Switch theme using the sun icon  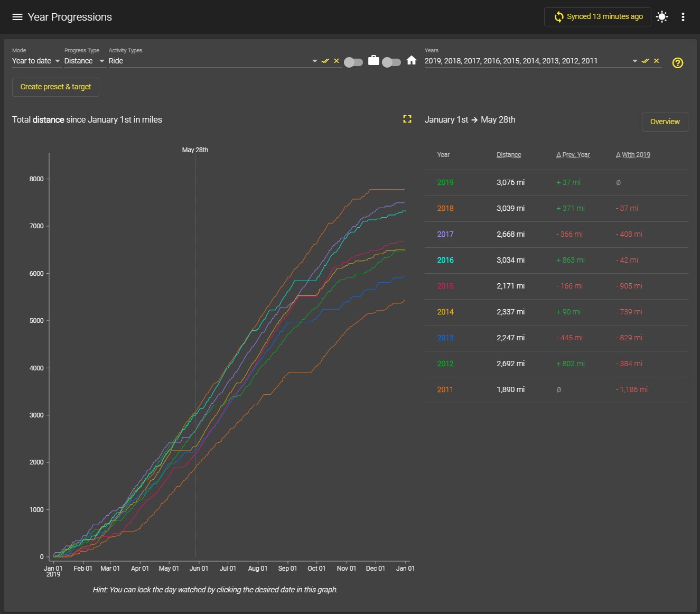[x=662, y=17]
